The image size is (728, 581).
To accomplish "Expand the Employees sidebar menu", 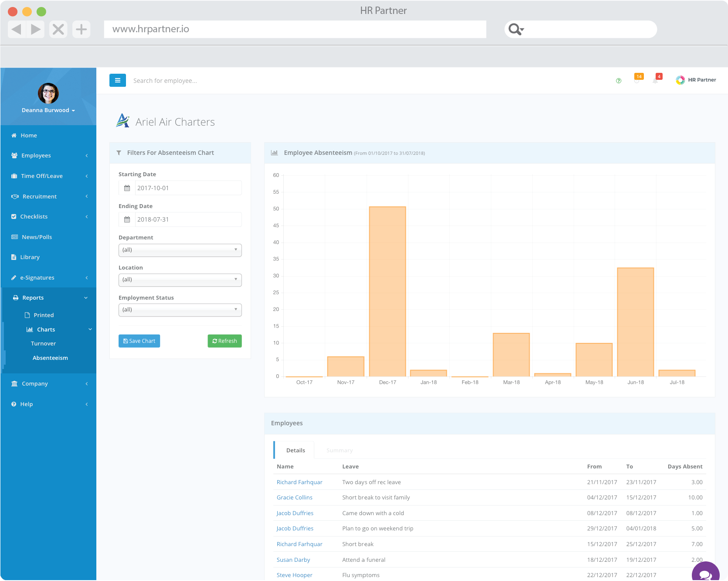I will (x=48, y=155).
